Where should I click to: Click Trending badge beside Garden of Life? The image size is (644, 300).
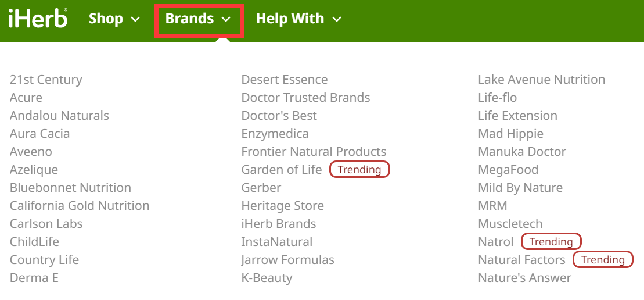(359, 170)
